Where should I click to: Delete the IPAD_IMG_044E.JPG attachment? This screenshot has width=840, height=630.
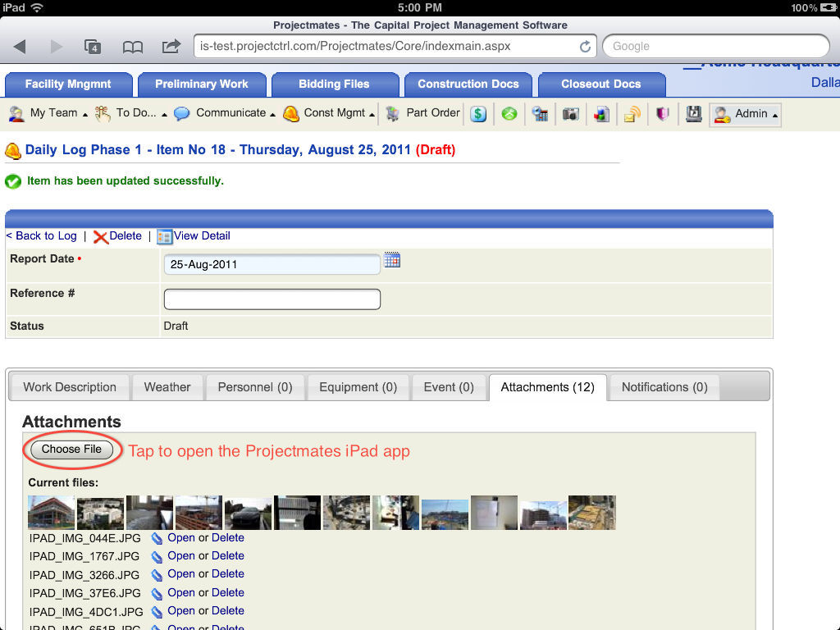228,538
